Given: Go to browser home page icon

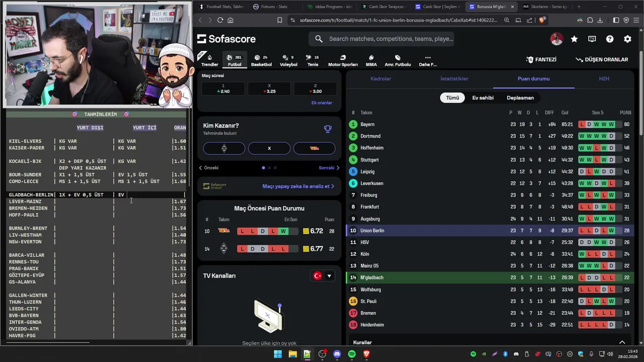Looking at the screenshot, I should click(230, 20).
